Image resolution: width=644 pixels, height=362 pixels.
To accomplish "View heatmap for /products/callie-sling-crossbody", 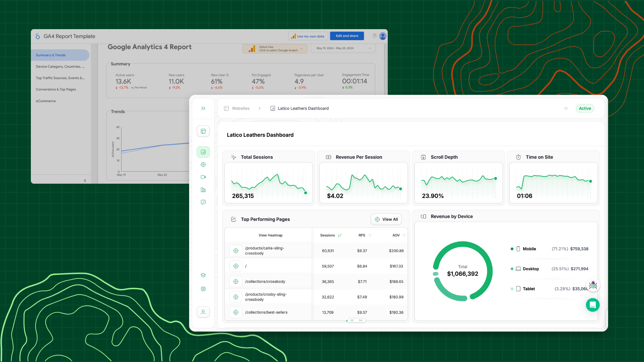I will click(x=236, y=251).
